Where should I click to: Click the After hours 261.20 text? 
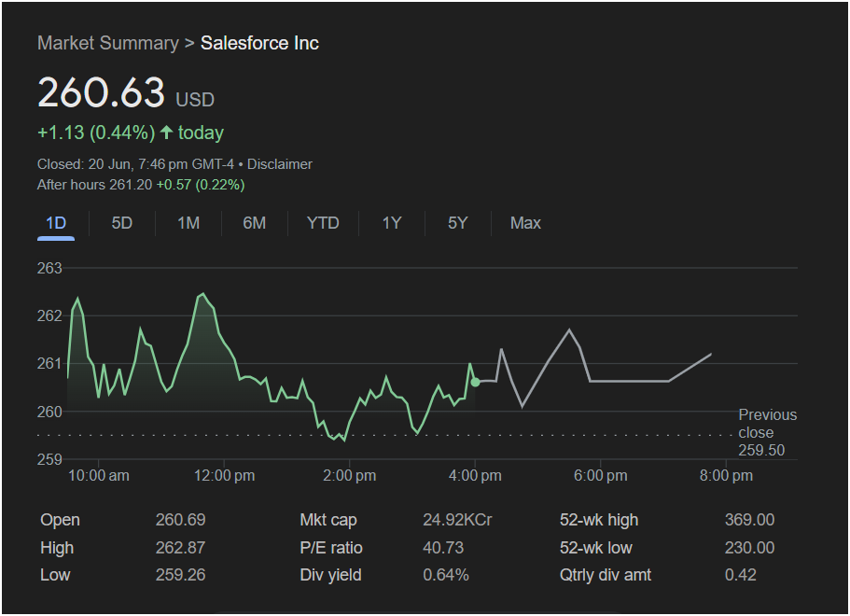click(94, 185)
